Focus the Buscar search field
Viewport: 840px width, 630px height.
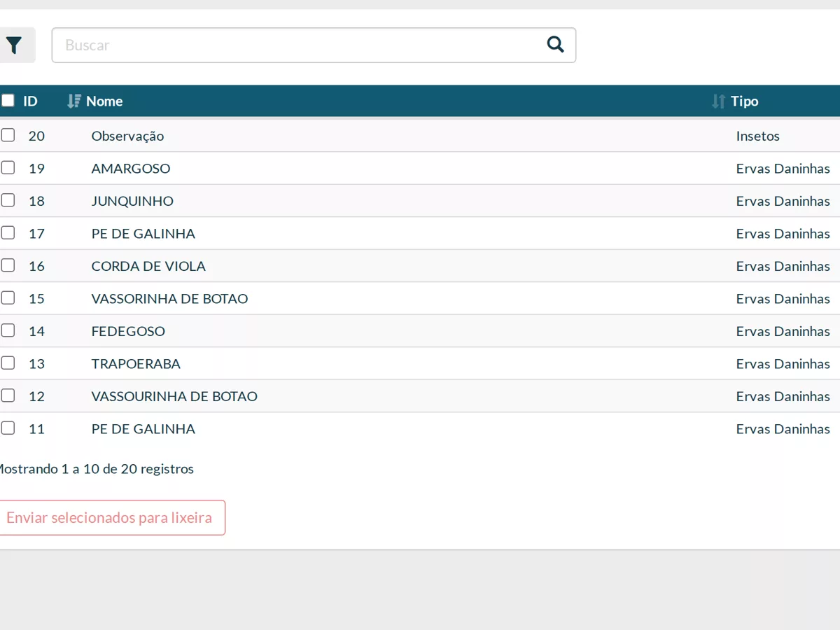(314, 45)
